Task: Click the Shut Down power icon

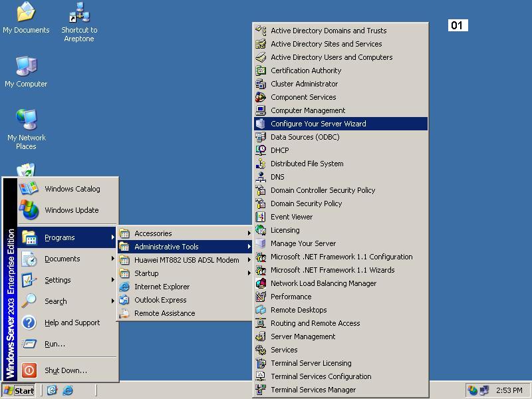Action: pos(29,370)
